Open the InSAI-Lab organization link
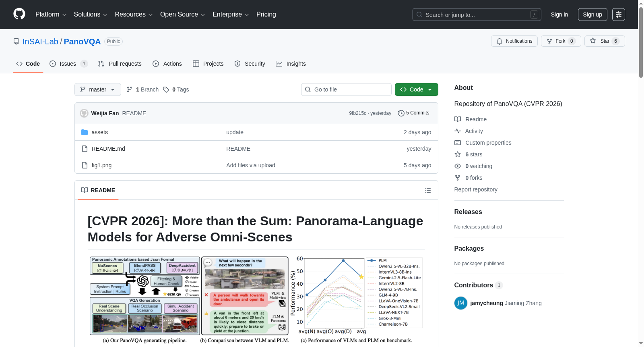Viewport: 644px width, 347px height. [x=40, y=42]
